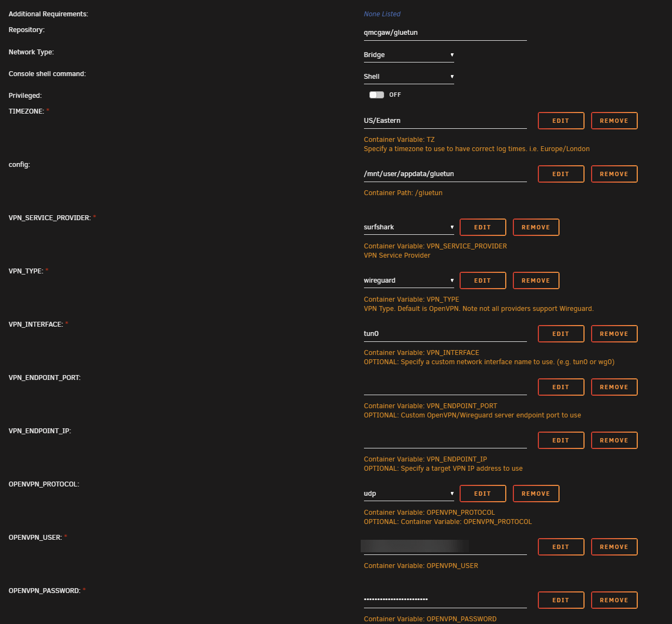
Task: Open the OPENVPN_PROTOCOL udp dropdown
Action: pos(409,494)
